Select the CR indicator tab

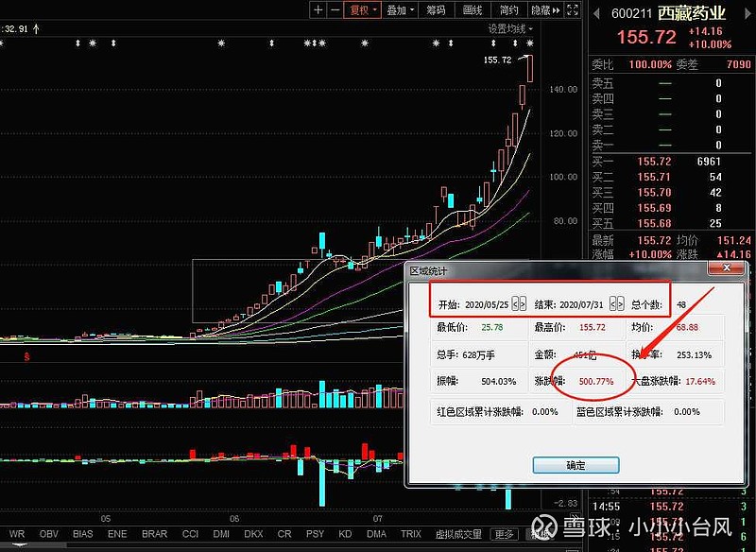click(x=284, y=534)
